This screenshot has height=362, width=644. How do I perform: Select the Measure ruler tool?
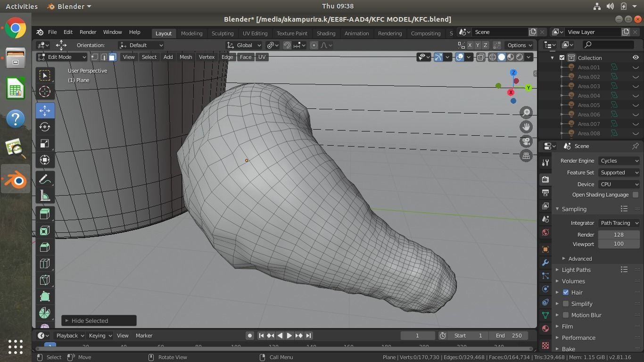[45, 196]
